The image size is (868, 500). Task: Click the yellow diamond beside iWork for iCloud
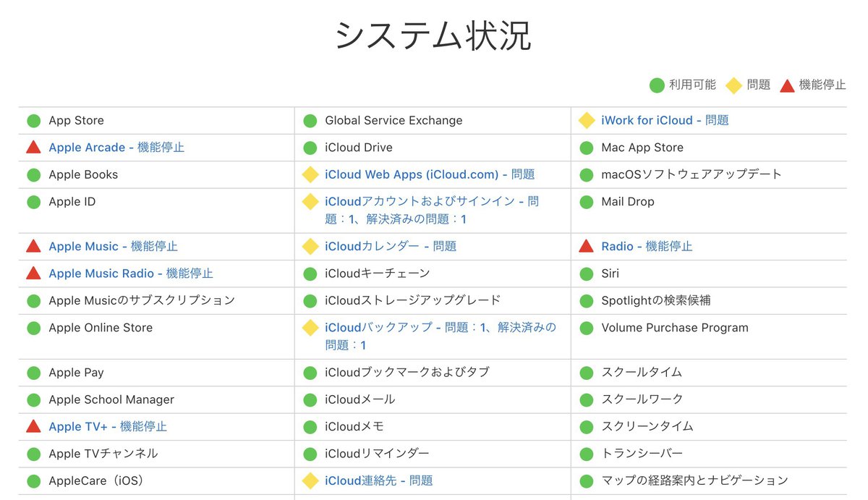tap(587, 121)
